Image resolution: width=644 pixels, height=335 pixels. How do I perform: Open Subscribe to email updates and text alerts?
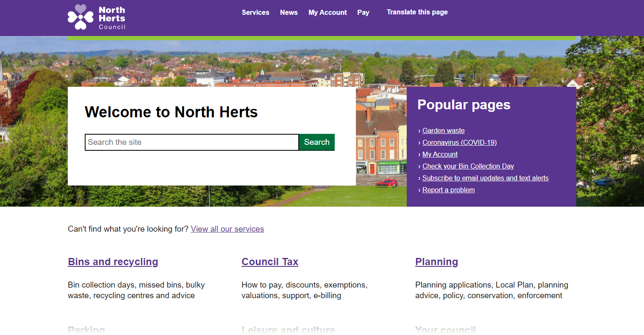point(486,178)
